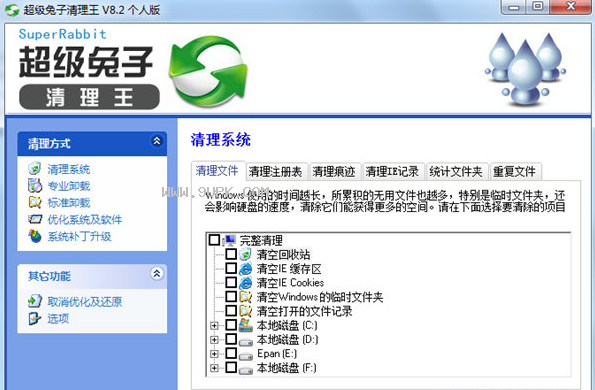Open the 标准卸载 link
Viewport: 595px width, 390px height.
point(69,203)
